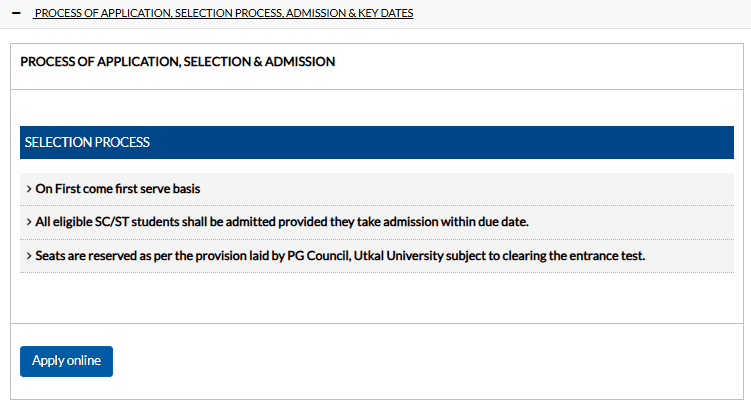Click the arrow before 'Seats are reserved'

[29, 256]
